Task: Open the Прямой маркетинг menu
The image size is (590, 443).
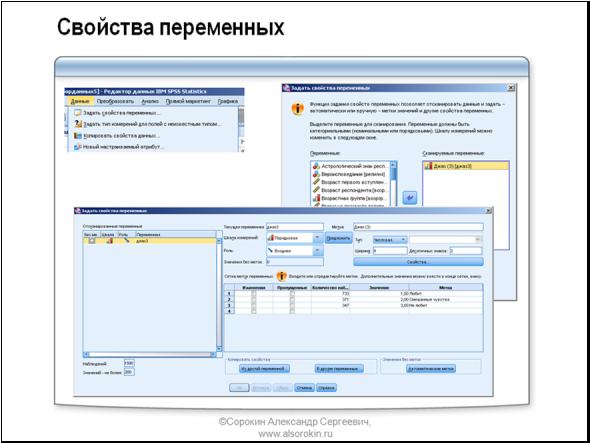Action: (x=188, y=101)
